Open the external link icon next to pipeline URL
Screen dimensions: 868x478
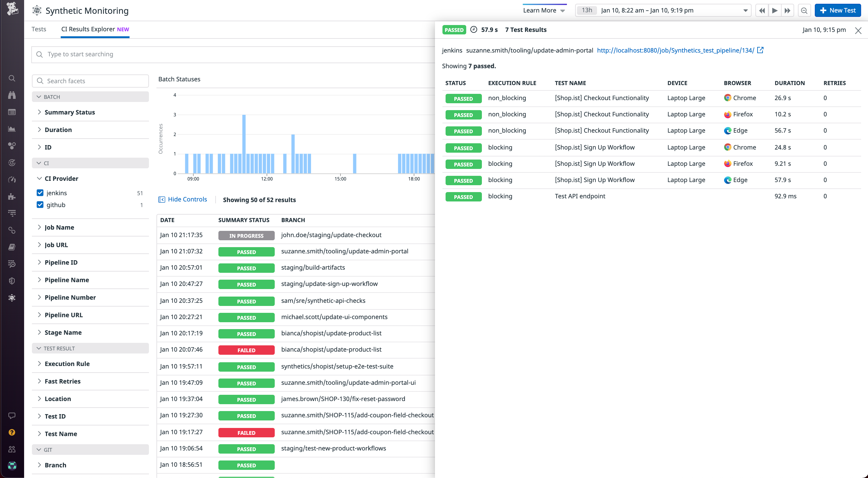[x=760, y=50]
